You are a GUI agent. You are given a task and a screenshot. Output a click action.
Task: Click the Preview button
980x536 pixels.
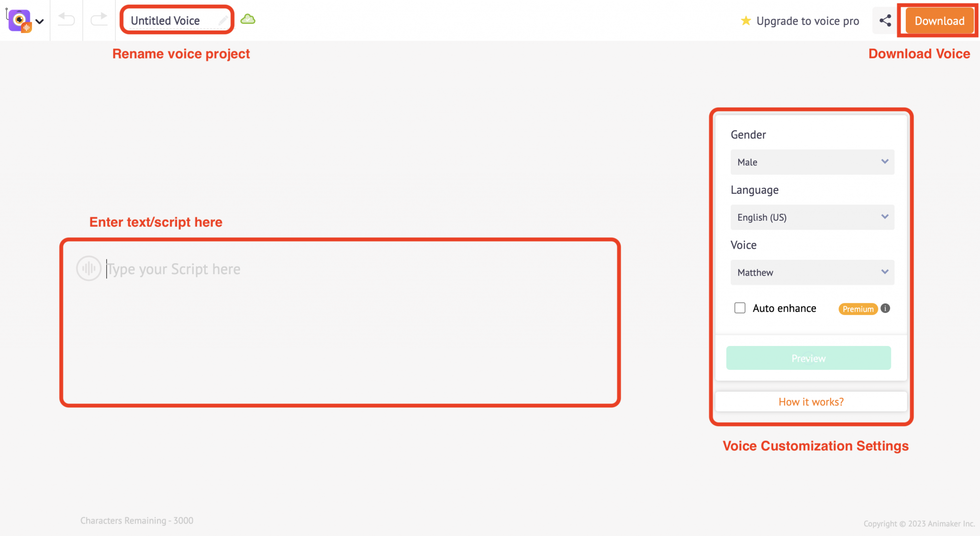[x=808, y=358]
